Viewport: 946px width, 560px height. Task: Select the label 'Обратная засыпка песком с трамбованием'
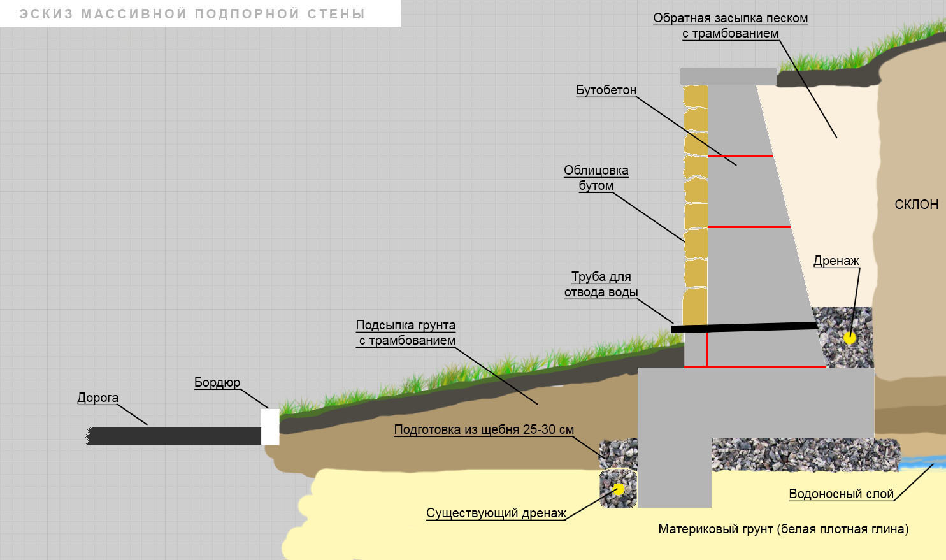[x=731, y=26]
